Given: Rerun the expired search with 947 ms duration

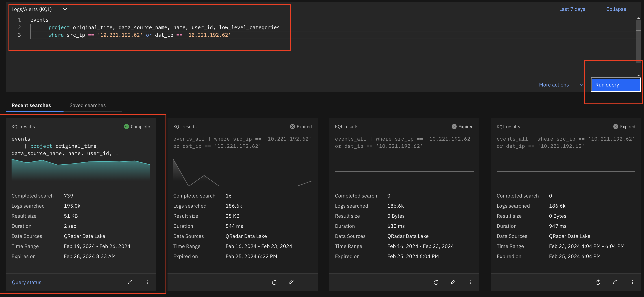Looking at the screenshot, I should tap(598, 282).
